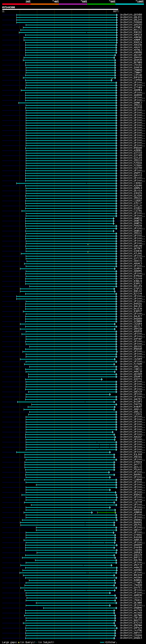This screenshot has width=146, height=644.
Task: Select hit label UniRef100_P49154
Action: point(131,226)
